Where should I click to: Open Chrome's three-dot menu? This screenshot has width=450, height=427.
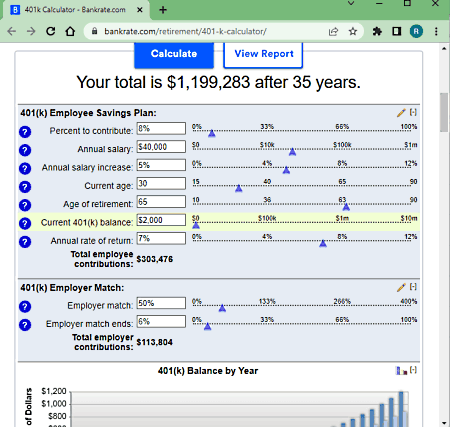point(436,31)
